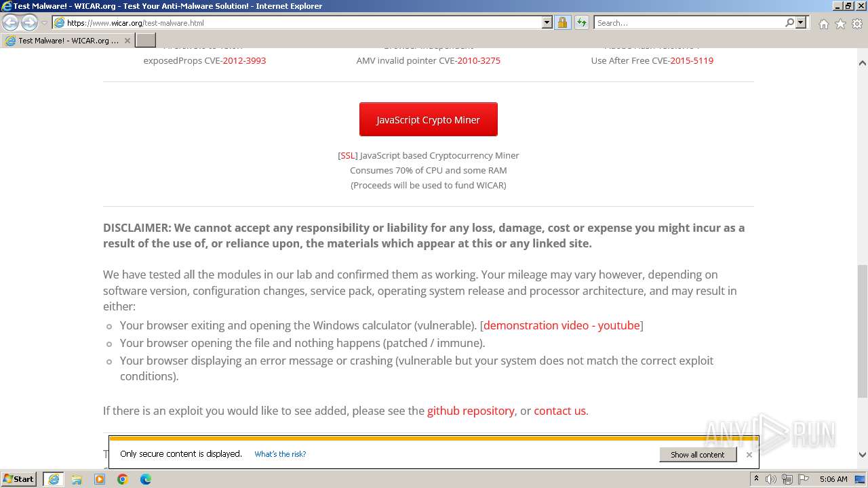Viewport: 868px width, 488px height.
Task: Follow the SSL link under the miner button
Action: point(347,155)
